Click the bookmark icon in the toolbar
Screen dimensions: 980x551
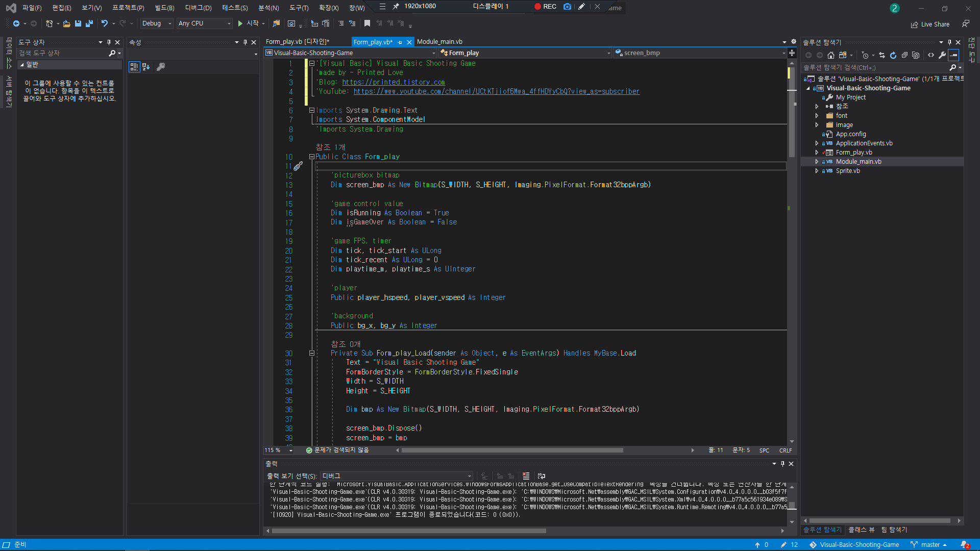point(367,23)
